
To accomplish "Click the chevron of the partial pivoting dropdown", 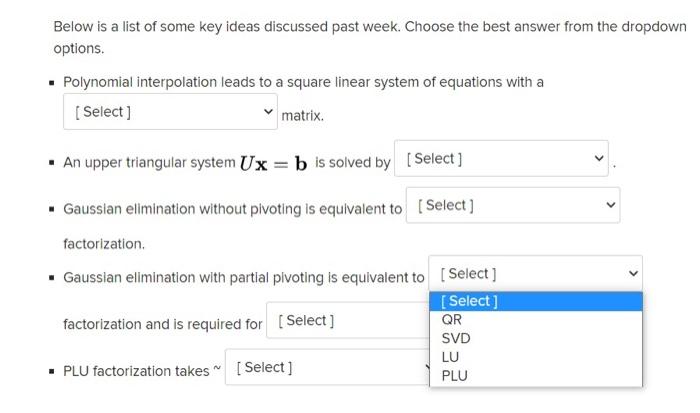I will [631, 274].
